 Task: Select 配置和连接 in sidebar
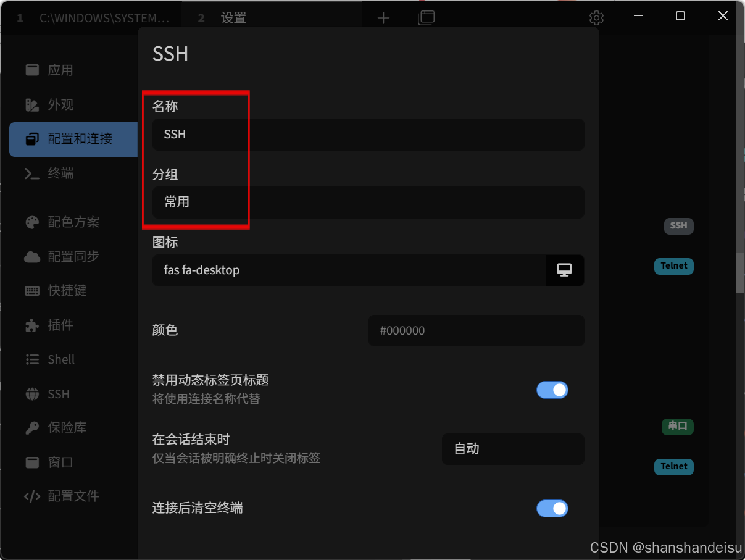73,139
